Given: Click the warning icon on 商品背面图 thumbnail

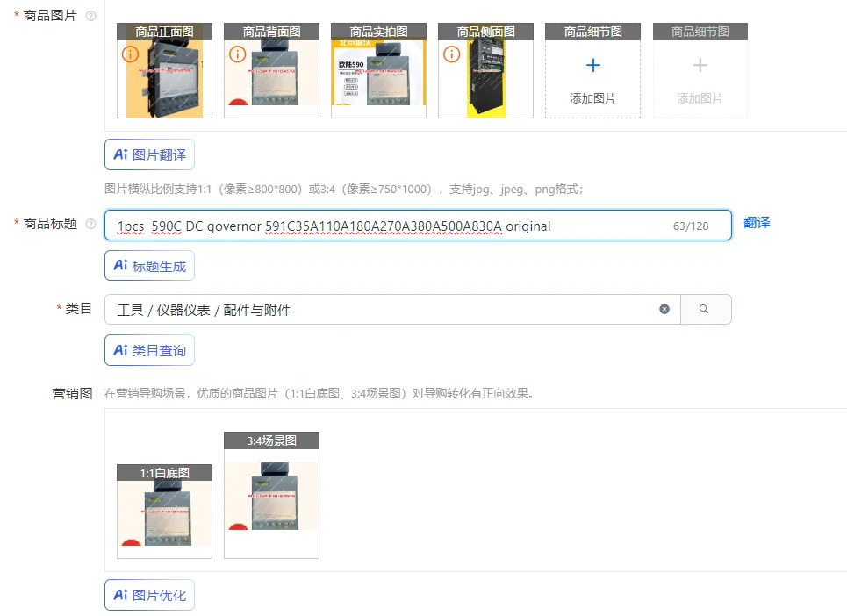Looking at the screenshot, I should tap(237, 54).
